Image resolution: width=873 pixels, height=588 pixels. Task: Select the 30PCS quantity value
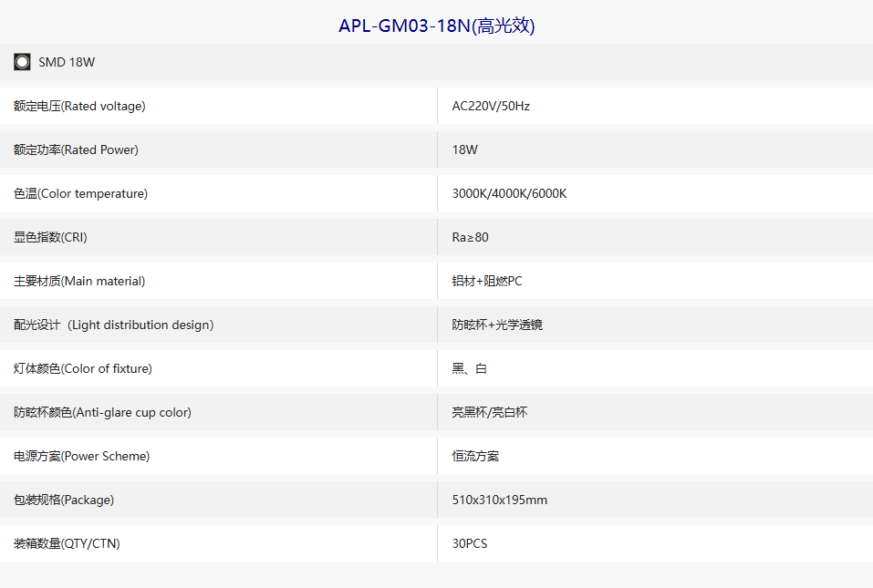tap(470, 543)
